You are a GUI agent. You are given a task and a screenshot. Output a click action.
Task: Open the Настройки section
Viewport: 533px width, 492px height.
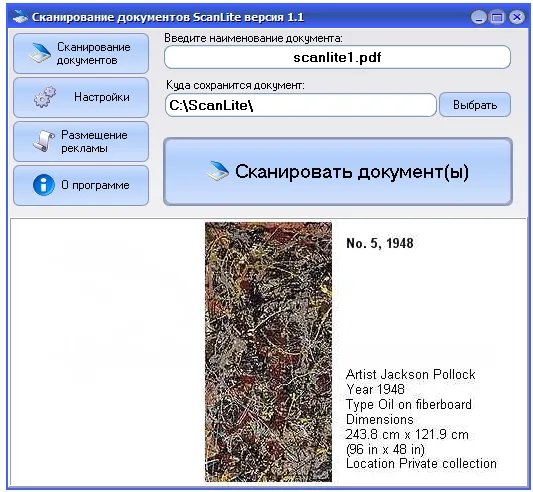(81, 97)
